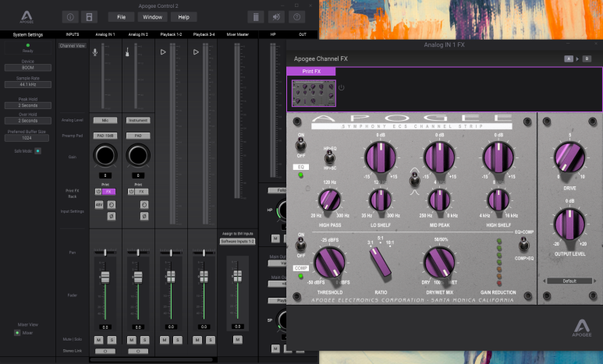Flip the mid peak bandwidth shape switch
Screen dimensions: 603x364
(414, 179)
